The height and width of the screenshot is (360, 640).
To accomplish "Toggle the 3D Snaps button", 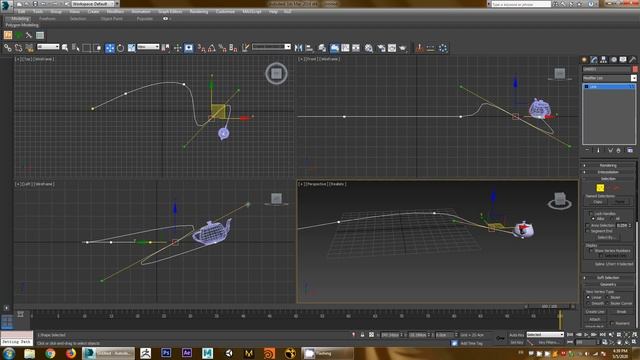I will [201, 48].
